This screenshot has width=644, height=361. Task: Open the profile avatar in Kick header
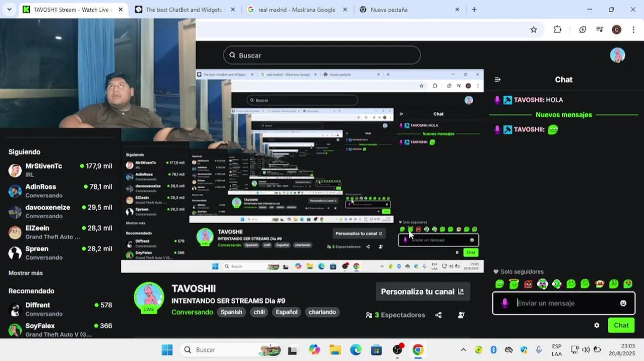[617, 55]
